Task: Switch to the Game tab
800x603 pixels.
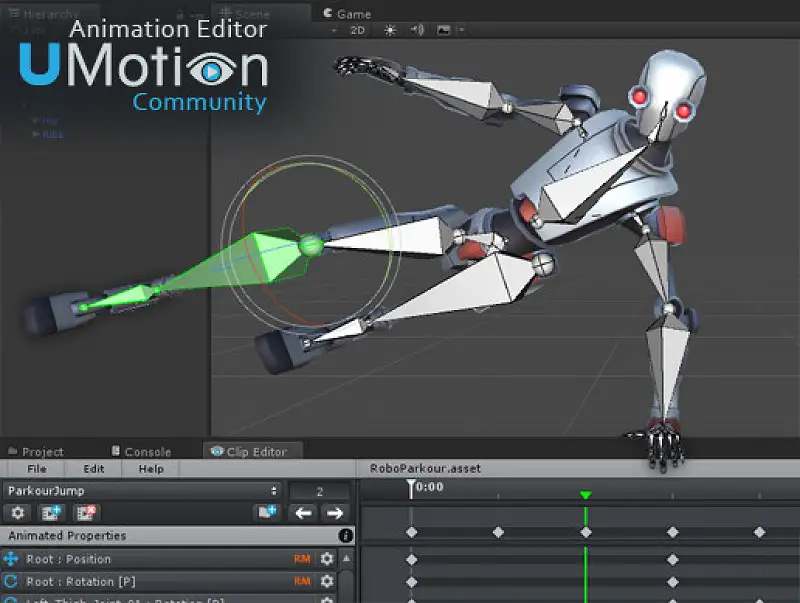Action: 347,14
